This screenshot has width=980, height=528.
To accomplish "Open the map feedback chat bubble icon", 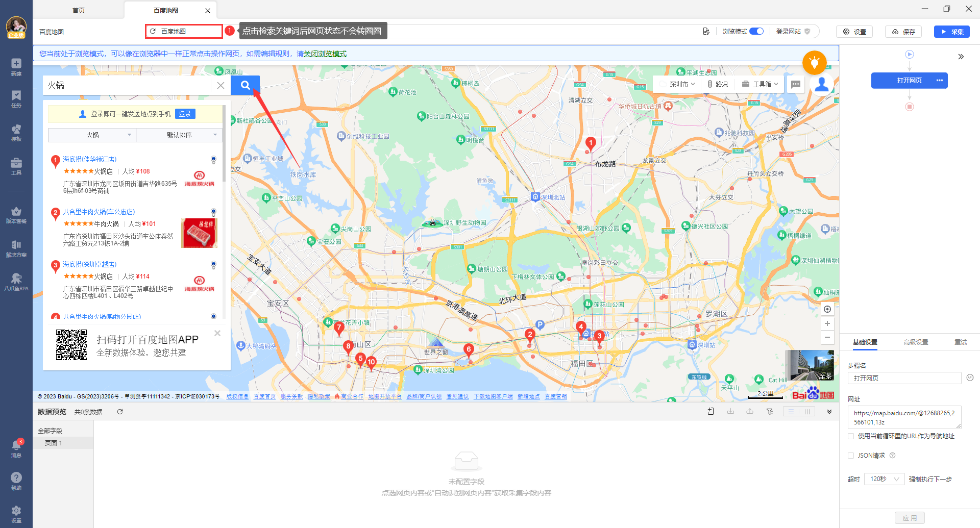I will (x=796, y=84).
